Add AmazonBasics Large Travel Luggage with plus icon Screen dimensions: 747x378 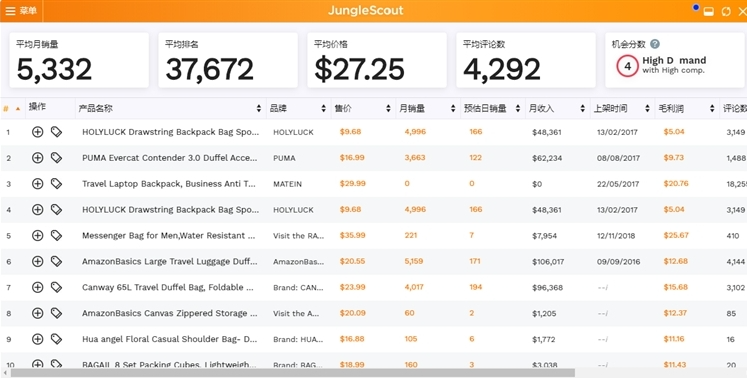[x=38, y=261]
